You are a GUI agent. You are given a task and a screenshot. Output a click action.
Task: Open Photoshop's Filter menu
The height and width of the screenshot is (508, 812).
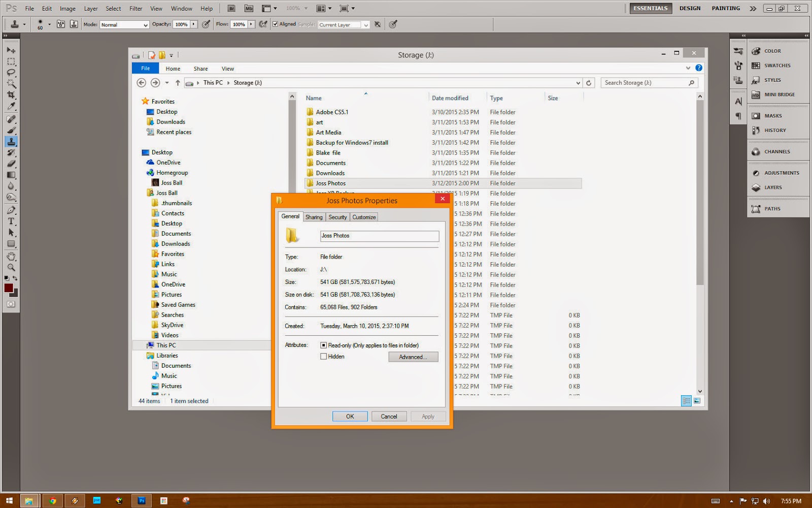pyautogui.click(x=136, y=9)
